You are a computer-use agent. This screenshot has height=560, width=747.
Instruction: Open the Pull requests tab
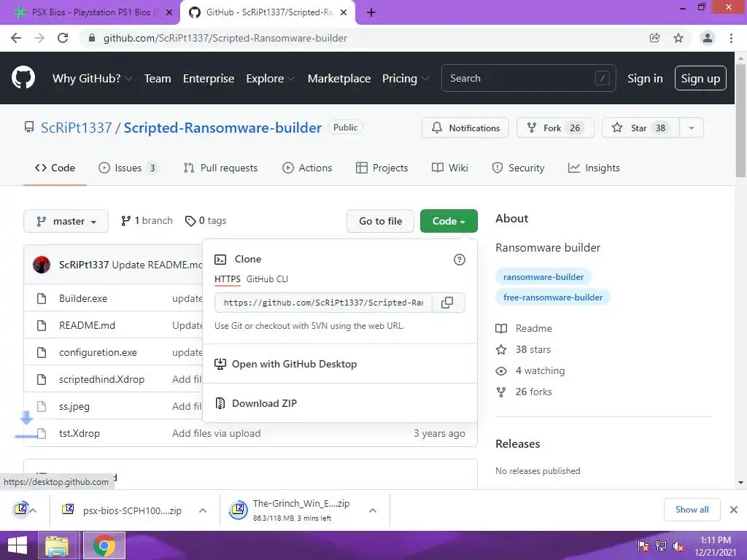[220, 168]
